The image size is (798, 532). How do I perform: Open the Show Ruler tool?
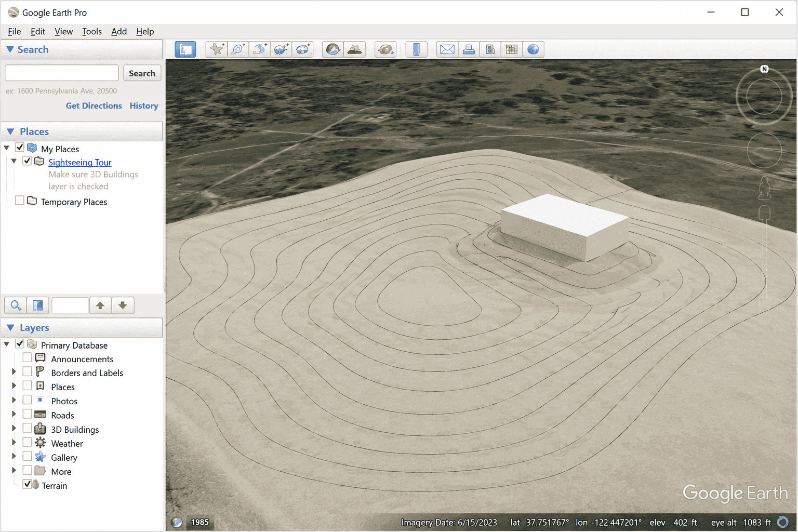pyautogui.click(x=416, y=49)
